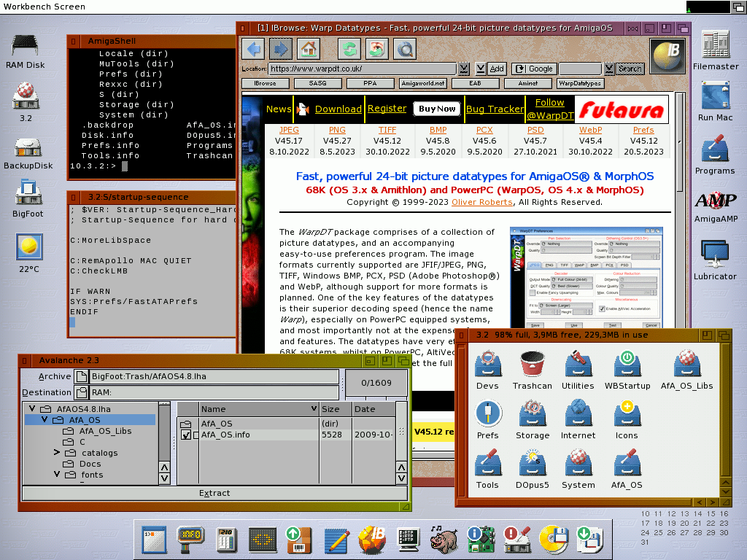Click the Name column sort arrow
The height and width of the screenshot is (560, 747).
click(314, 408)
